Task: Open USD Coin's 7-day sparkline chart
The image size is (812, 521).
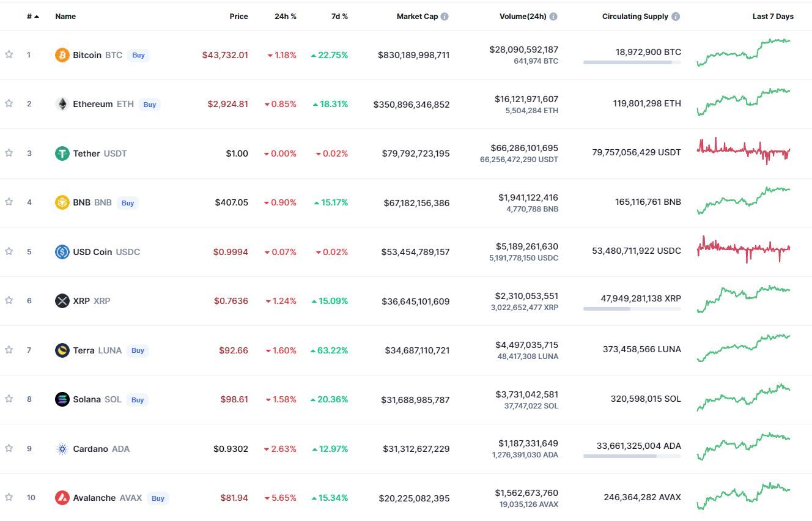Action: click(x=744, y=249)
